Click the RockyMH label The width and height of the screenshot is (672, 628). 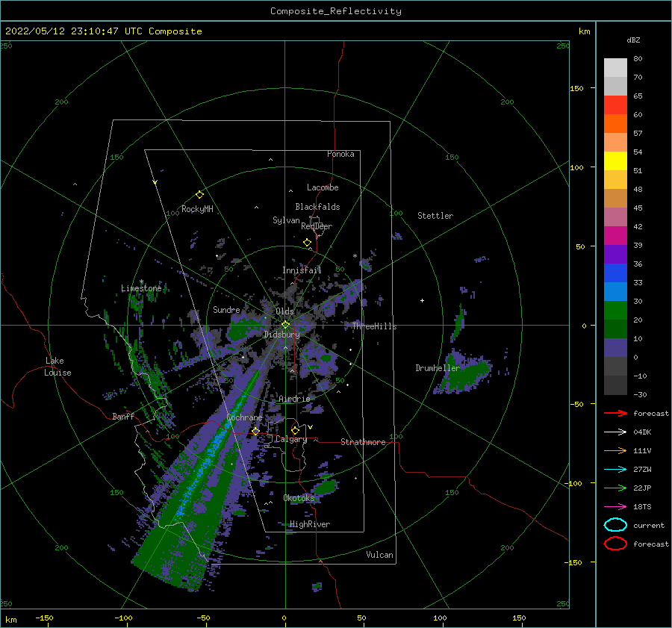197,209
